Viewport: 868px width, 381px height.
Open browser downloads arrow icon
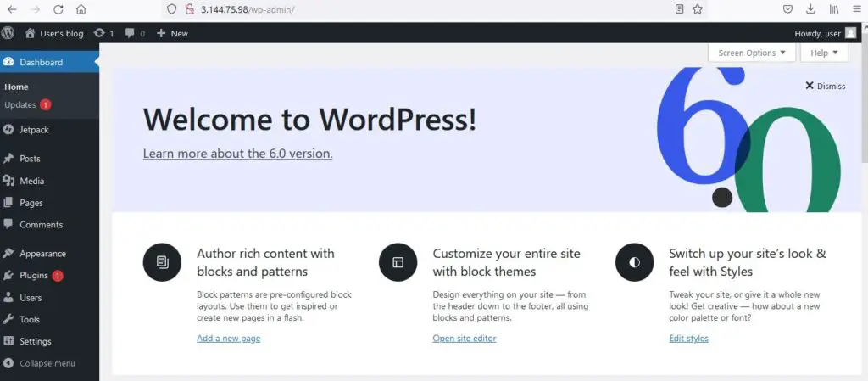(810, 9)
